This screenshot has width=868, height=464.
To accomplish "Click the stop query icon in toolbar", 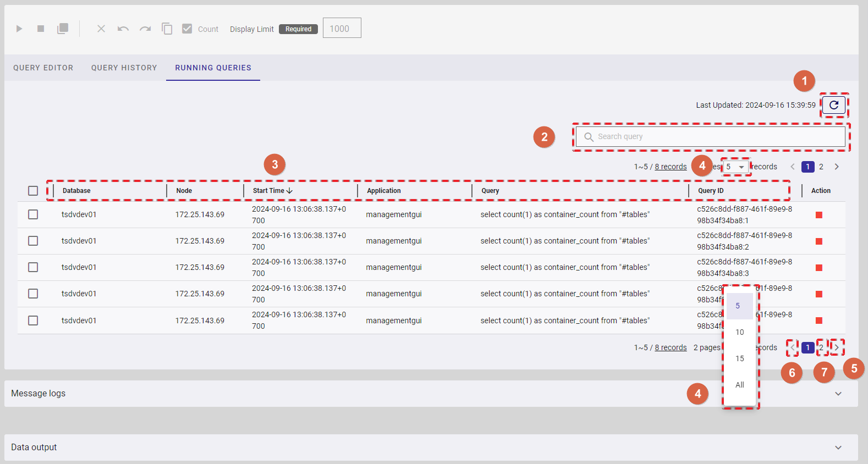I will click(41, 29).
